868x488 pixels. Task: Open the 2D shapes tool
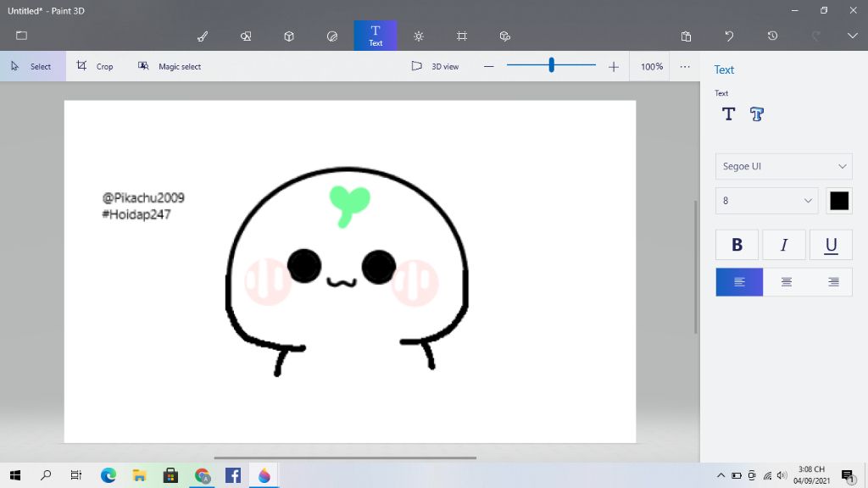click(246, 36)
